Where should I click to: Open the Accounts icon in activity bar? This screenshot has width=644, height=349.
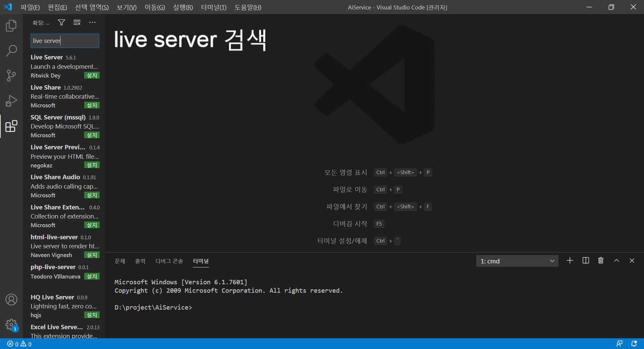click(11, 299)
